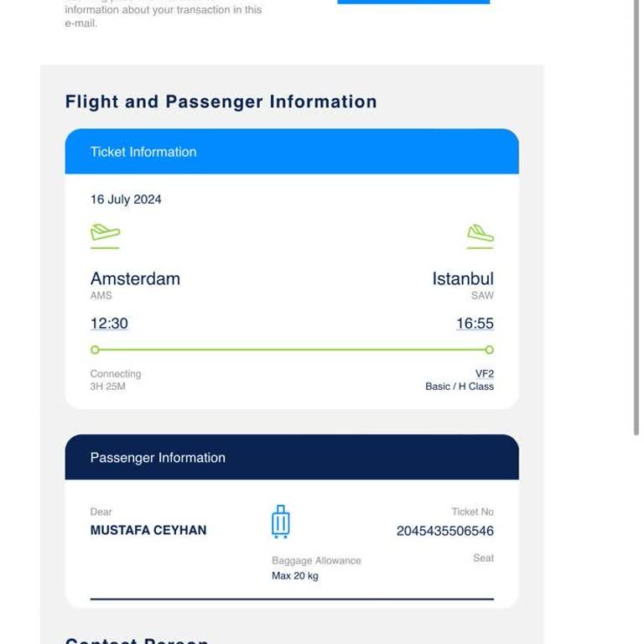644x644 pixels.
Task: Click the 12:30 departure time
Action: 109,323
